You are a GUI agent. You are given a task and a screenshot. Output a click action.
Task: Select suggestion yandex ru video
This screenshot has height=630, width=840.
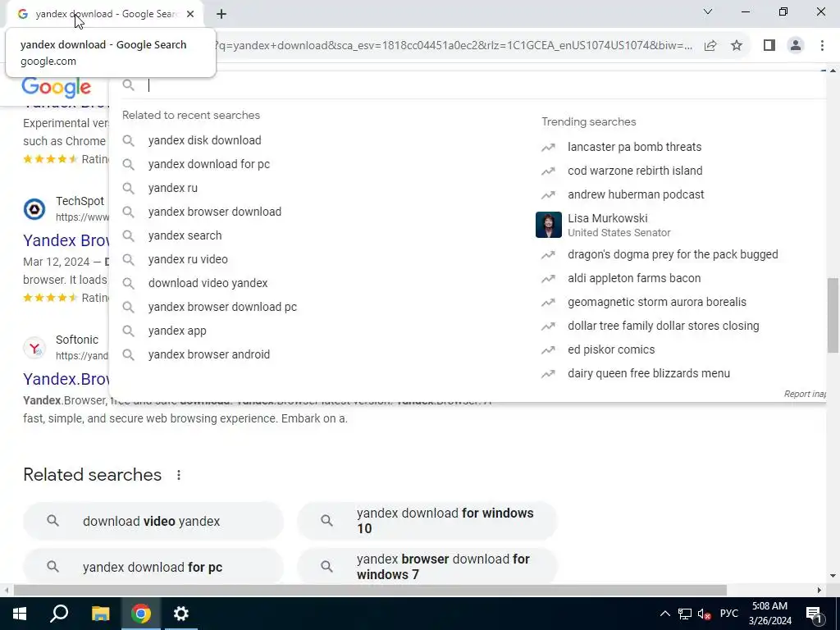click(188, 259)
